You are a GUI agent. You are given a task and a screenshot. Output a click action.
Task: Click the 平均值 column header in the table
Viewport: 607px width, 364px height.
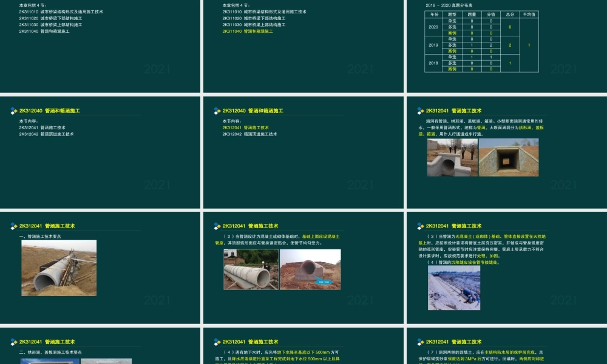point(529,14)
